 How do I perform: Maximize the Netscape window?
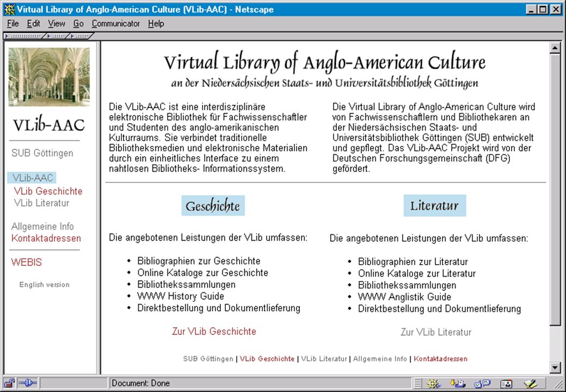[x=543, y=9]
